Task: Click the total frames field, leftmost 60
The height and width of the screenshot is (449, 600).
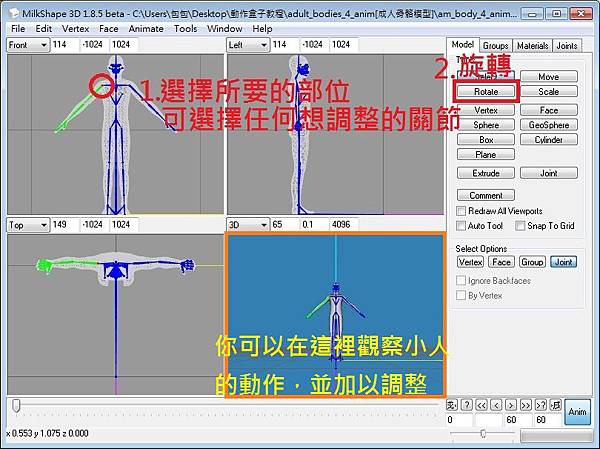Action: click(x=518, y=420)
